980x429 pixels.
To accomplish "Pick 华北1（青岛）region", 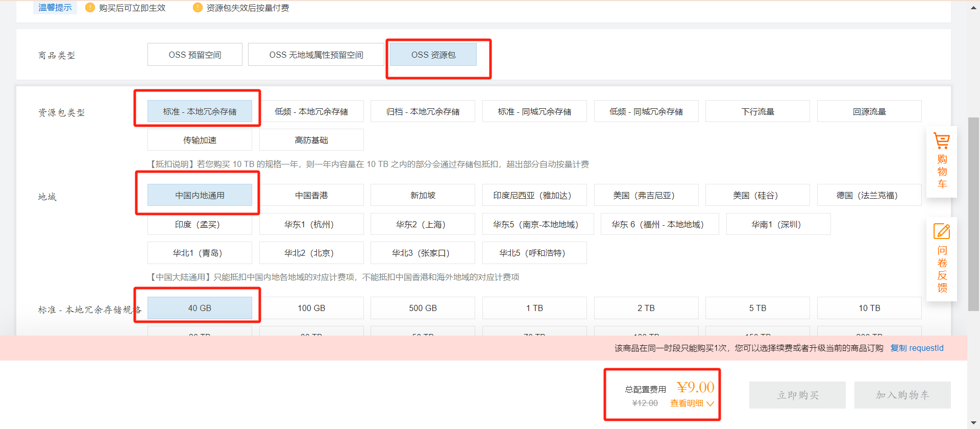I will (x=200, y=253).
